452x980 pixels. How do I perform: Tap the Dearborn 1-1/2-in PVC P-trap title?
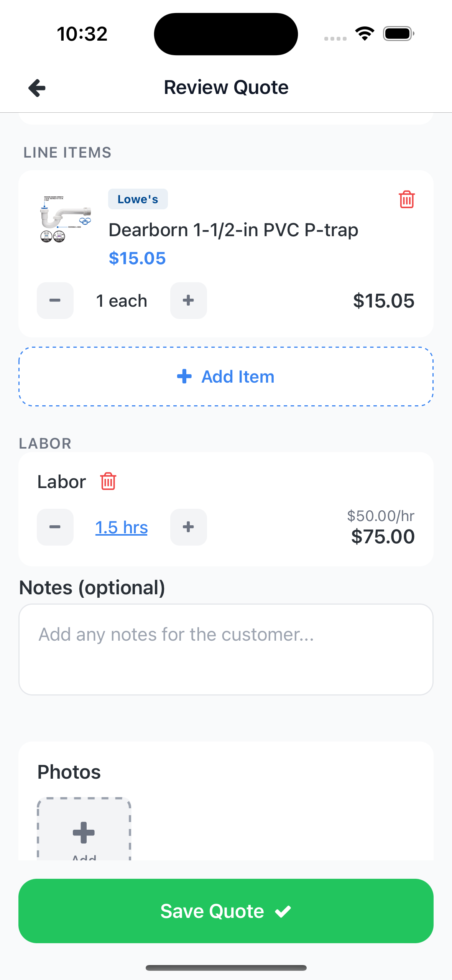233,230
